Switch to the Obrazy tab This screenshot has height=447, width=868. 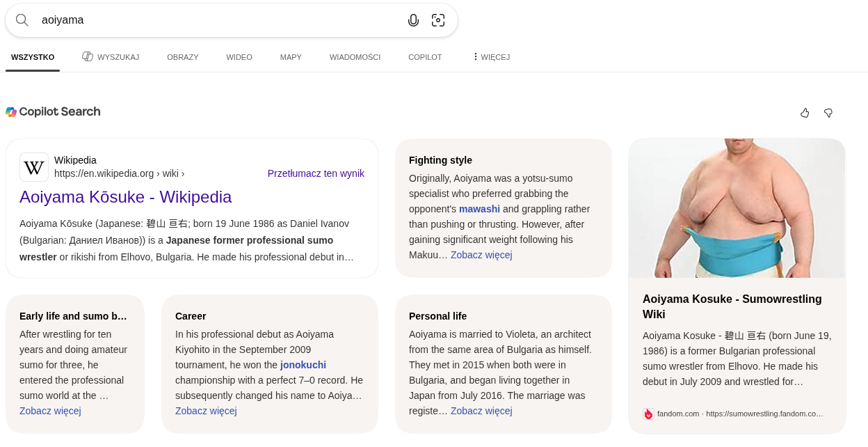tap(182, 57)
